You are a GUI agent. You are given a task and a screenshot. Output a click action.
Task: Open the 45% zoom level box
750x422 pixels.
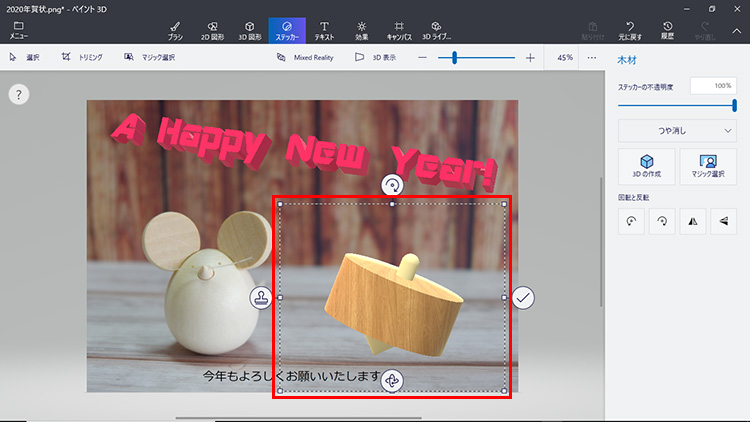click(565, 58)
